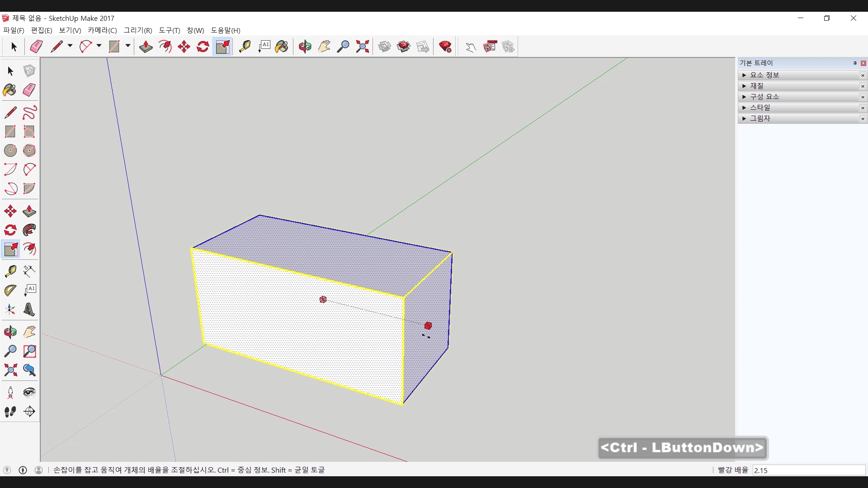This screenshot has width=868, height=488.
Task: Click the scale value input field
Action: 808,470
